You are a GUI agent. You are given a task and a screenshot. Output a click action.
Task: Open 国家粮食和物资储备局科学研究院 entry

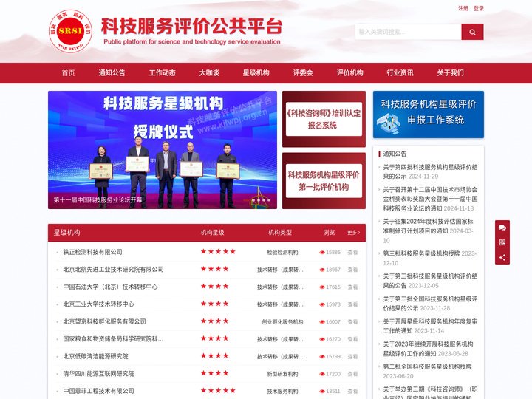(113, 338)
